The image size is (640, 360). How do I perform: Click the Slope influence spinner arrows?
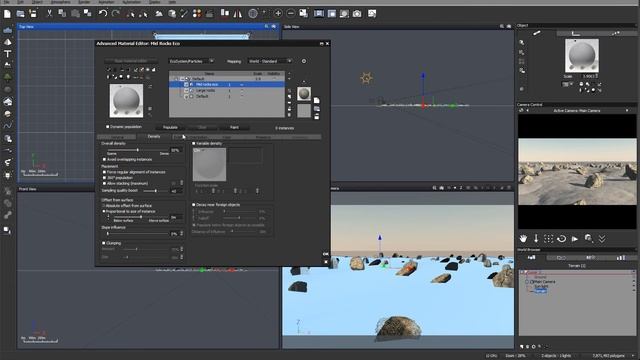coord(182,234)
